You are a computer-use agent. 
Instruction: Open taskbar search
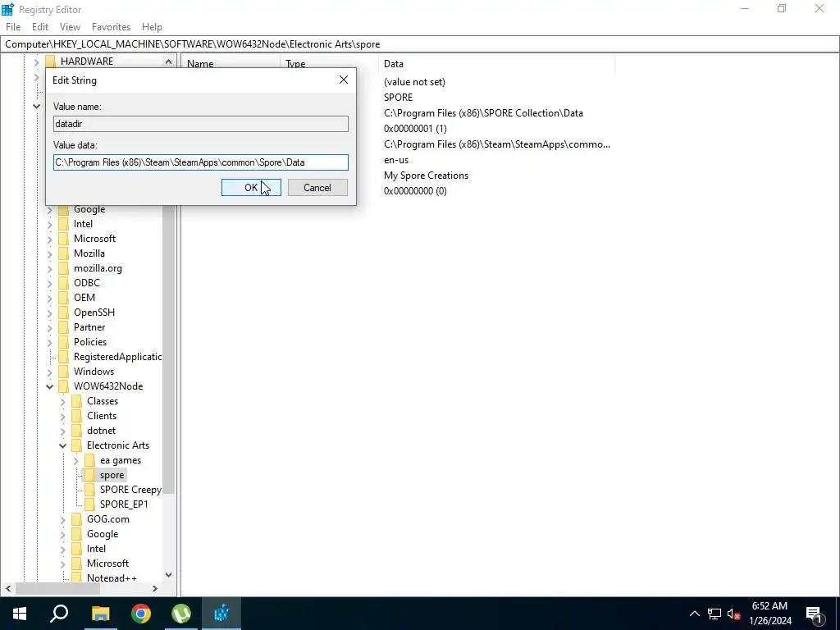pos(59,614)
